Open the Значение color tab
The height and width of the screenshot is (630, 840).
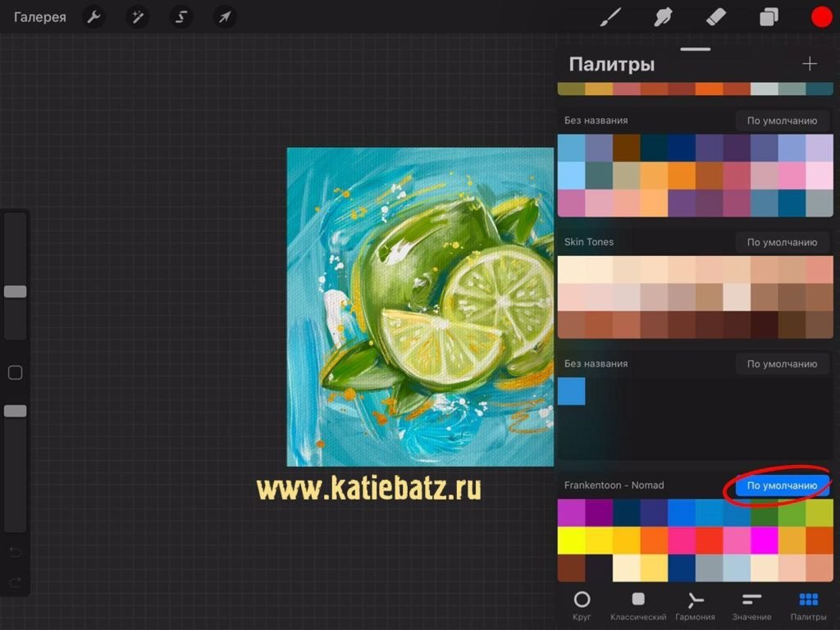(x=751, y=605)
